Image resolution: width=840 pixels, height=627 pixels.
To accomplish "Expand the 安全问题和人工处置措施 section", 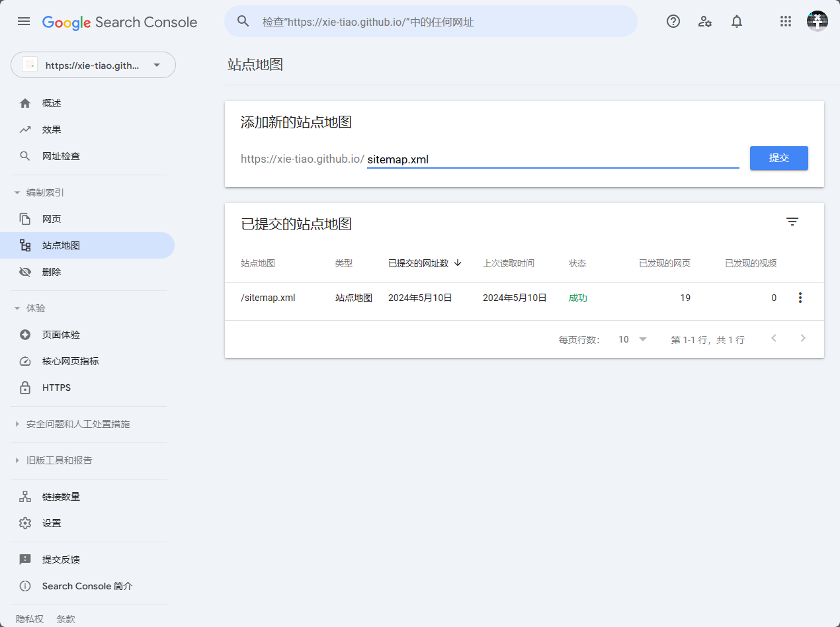I will 73,424.
